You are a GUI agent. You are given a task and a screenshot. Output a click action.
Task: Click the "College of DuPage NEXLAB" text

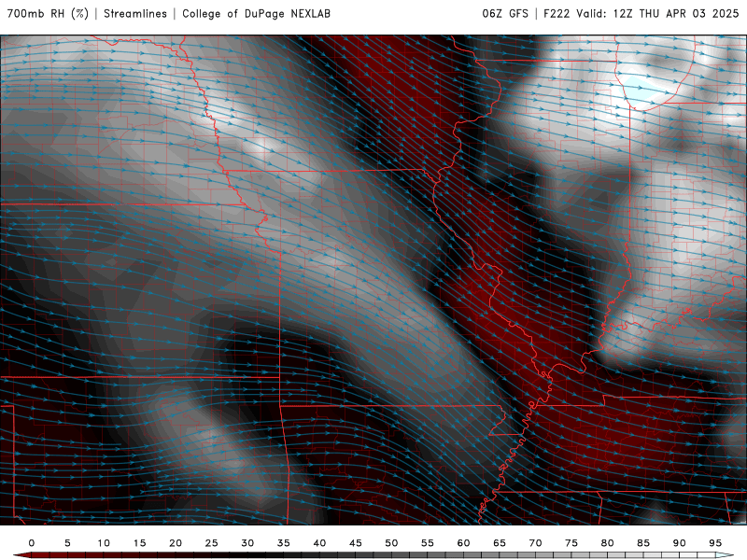pos(256,13)
